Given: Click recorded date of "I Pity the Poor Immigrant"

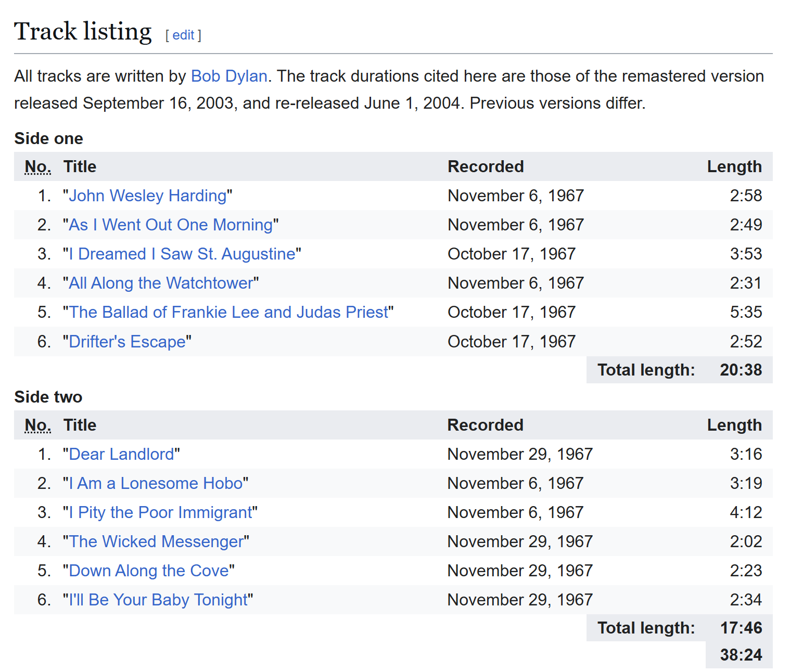Looking at the screenshot, I should tap(516, 512).
